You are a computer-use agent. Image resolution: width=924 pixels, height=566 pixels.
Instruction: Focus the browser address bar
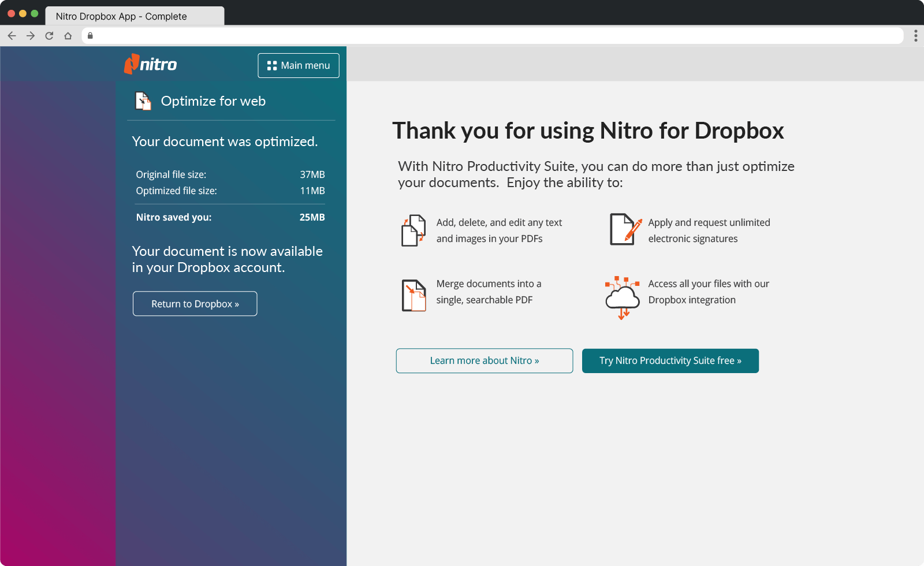(493, 36)
